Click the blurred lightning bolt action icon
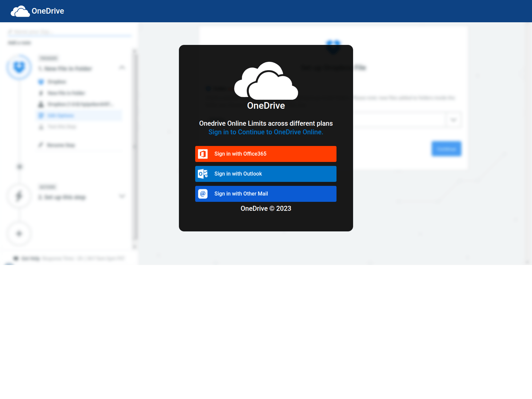This screenshot has height=399, width=532. [x=19, y=196]
